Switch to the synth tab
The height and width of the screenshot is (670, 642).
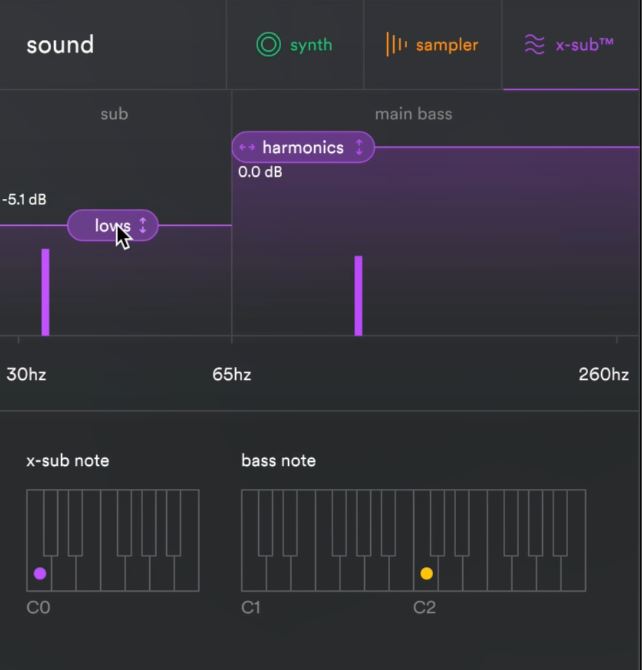(294, 45)
